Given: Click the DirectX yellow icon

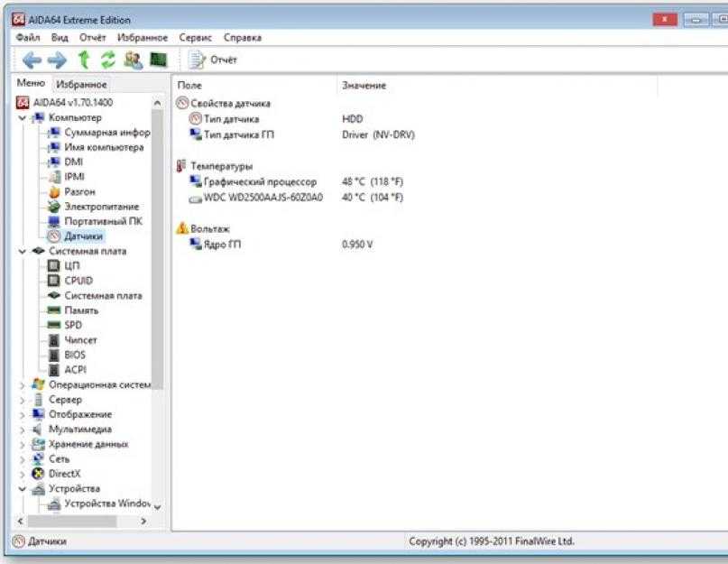Looking at the screenshot, I should (x=38, y=474).
